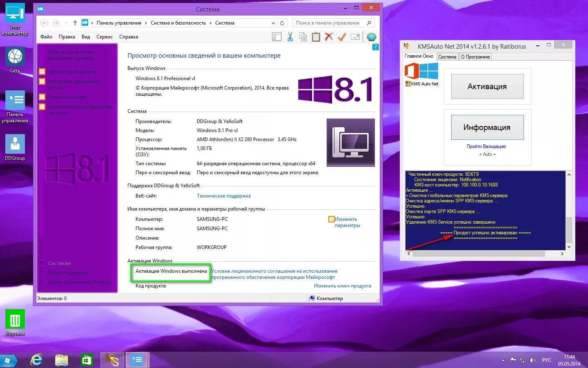The width and height of the screenshot is (588, 368).
Task: Open Техническая поддержка link
Action: point(224,196)
